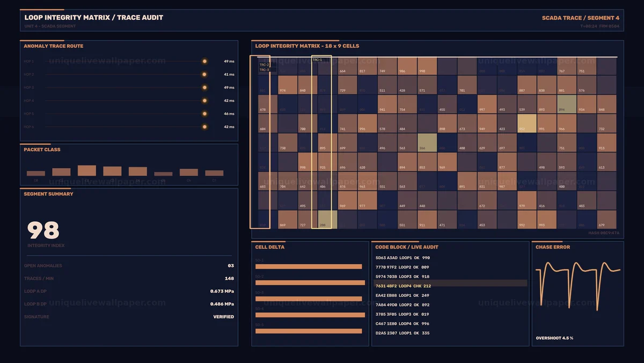Click the Traces / Min value 148
This screenshot has height=363, width=644.
click(229, 279)
